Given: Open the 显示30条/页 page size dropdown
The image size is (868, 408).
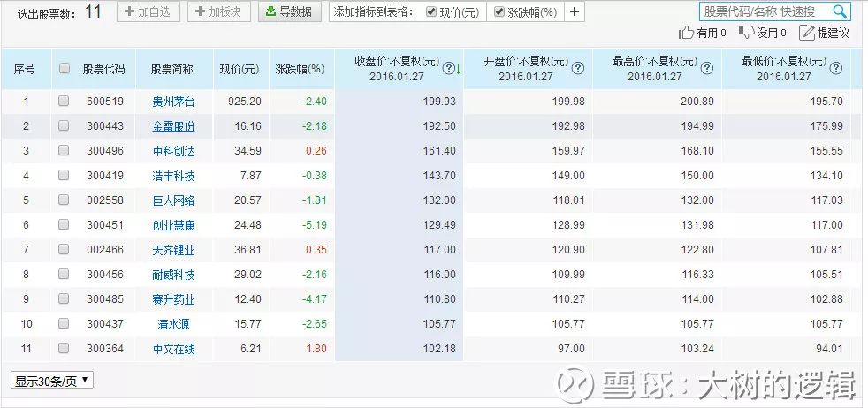Looking at the screenshot, I should (x=52, y=381).
